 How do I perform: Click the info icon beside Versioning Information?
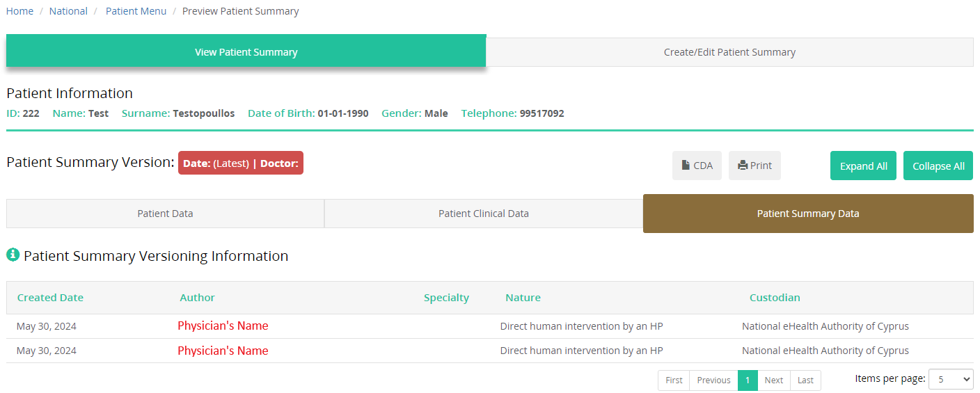click(13, 255)
